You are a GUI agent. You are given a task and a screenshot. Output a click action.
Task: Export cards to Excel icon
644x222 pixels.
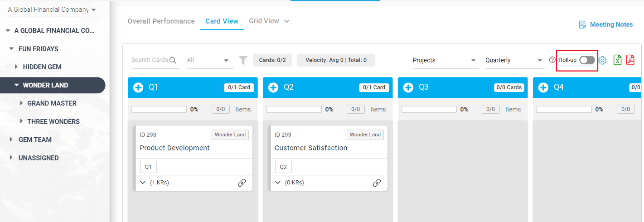coord(617,60)
